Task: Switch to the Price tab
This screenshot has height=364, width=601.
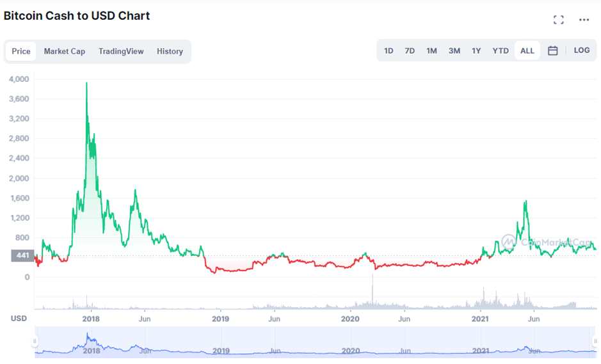Action: 21,51
